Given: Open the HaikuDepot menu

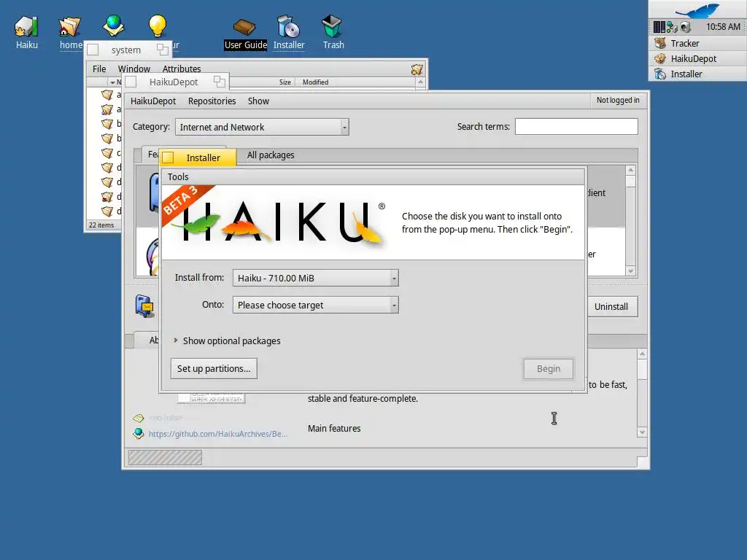Looking at the screenshot, I should tap(153, 101).
